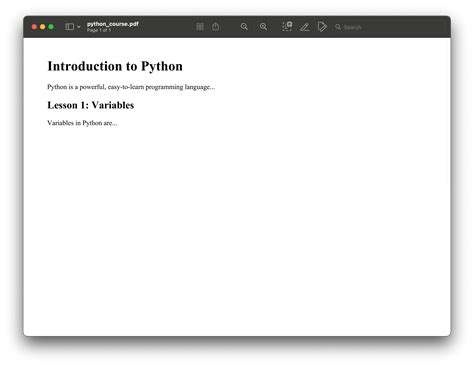Toggle the Markup pen toolbar

305,27
